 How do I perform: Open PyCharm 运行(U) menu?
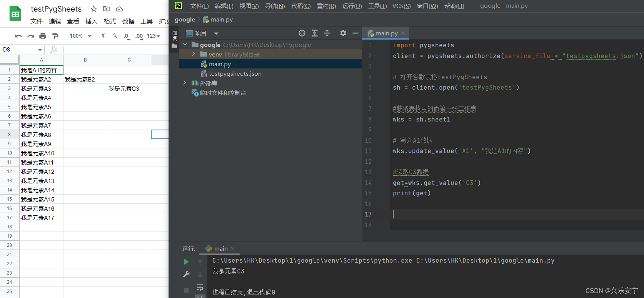(352, 6)
